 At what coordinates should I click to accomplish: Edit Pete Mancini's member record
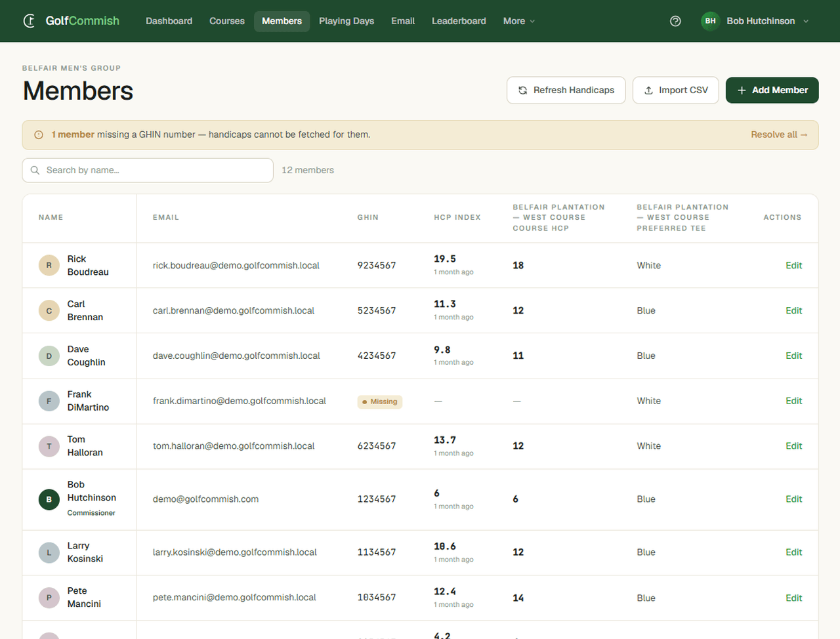tap(794, 598)
